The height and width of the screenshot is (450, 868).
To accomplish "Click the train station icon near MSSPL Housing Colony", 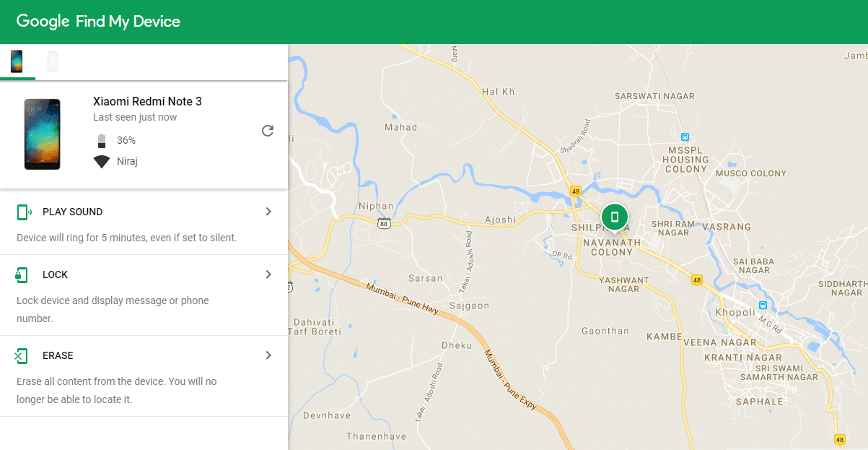I will tap(685, 137).
